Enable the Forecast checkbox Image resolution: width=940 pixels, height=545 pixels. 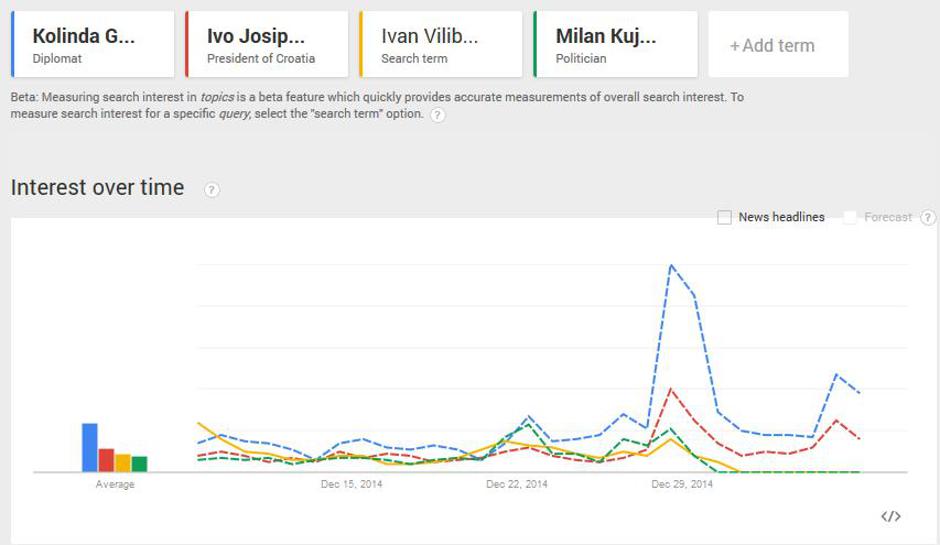tap(851, 217)
